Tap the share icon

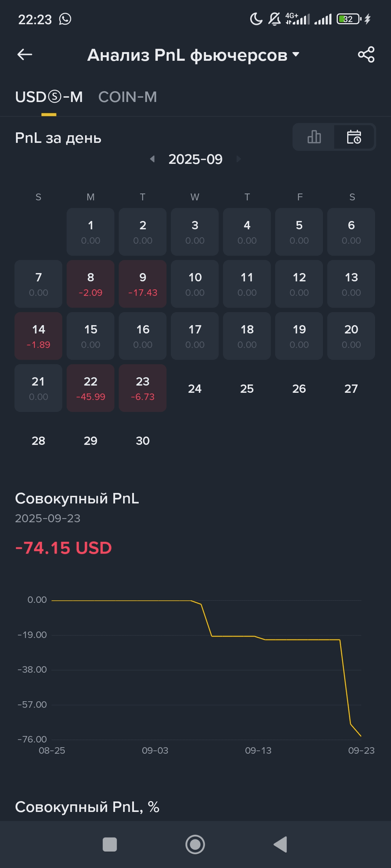pos(366,55)
